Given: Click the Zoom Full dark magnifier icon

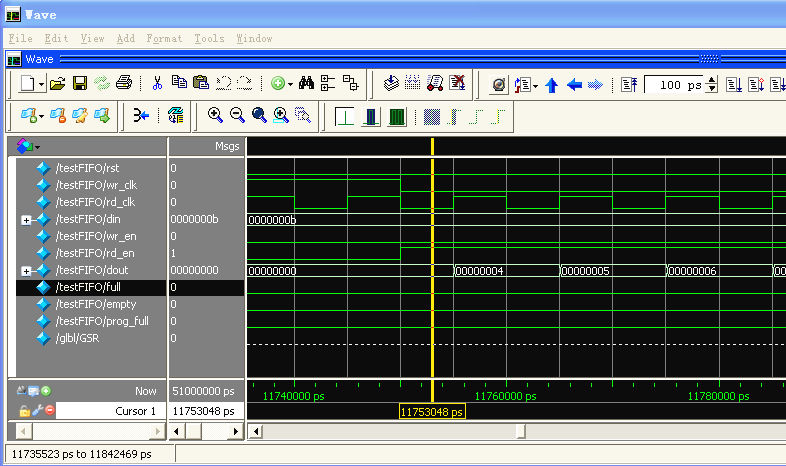Looking at the screenshot, I should 259,116.
